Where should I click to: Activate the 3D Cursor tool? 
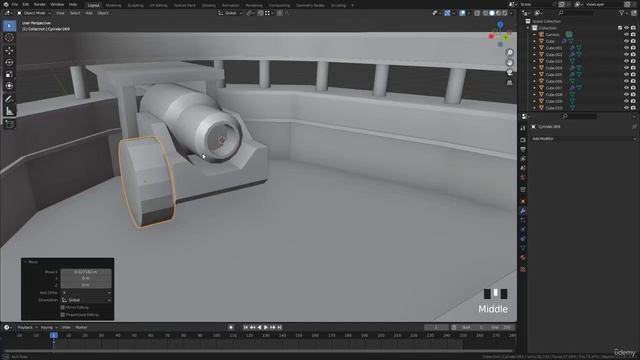pos(9,38)
